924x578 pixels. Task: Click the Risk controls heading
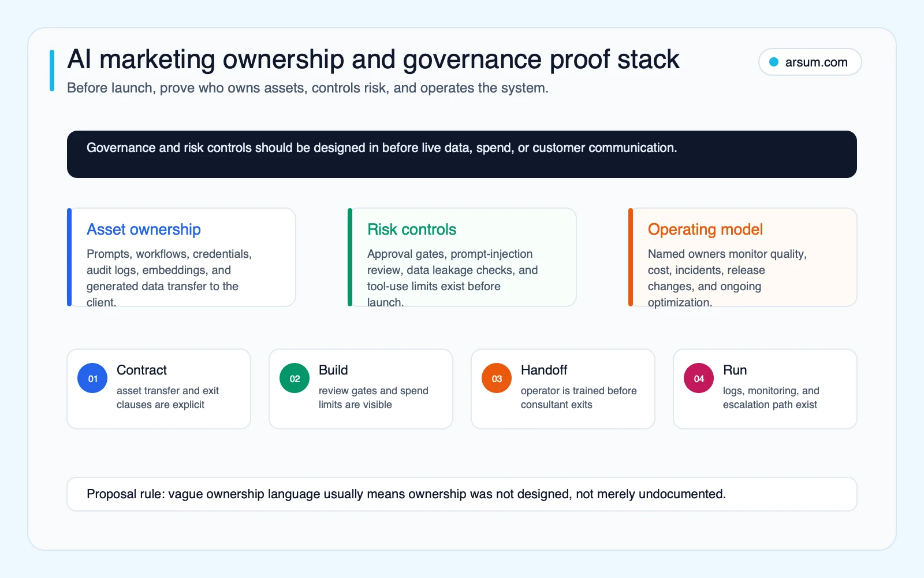412,229
